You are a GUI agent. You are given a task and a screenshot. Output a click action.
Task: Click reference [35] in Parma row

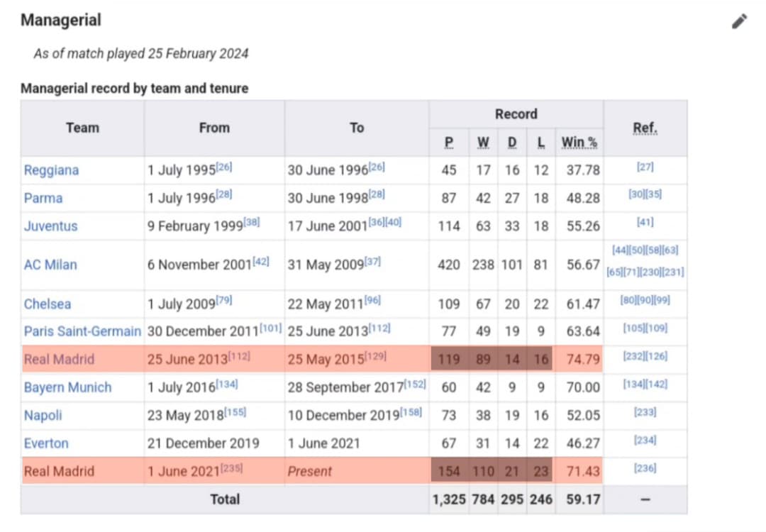[x=654, y=194]
